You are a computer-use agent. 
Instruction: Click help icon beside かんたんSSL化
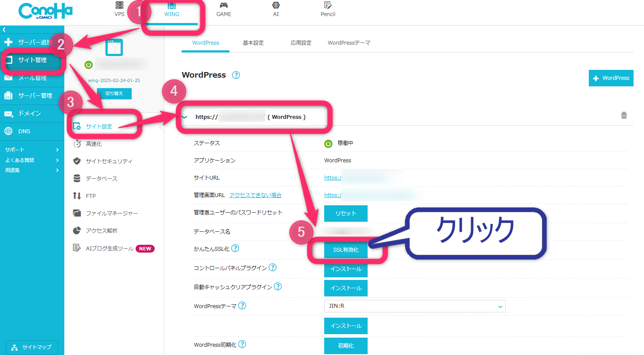pos(235,248)
